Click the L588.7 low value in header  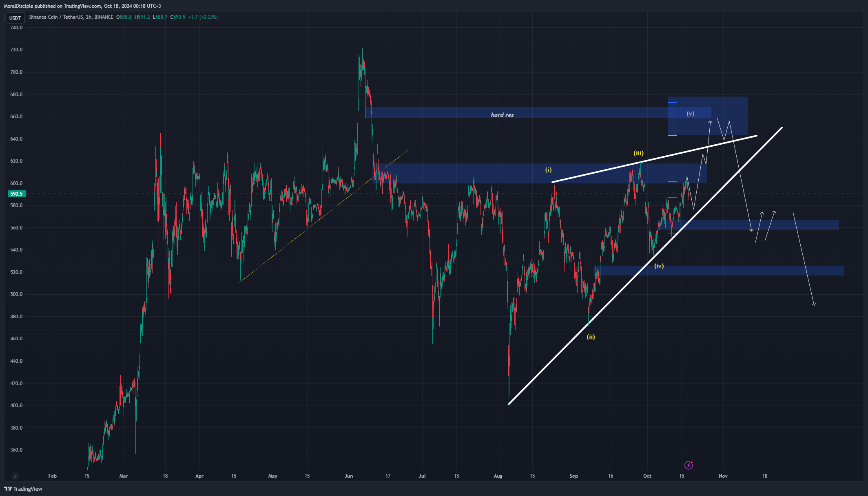tap(160, 17)
